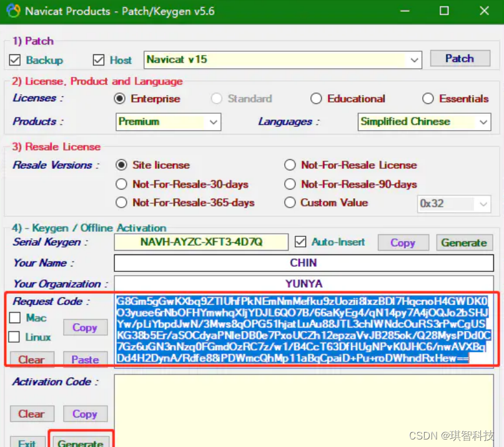
Task: Select Not-For-Resale License radio button
Action: pyautogui.click(x=290, y=165)
